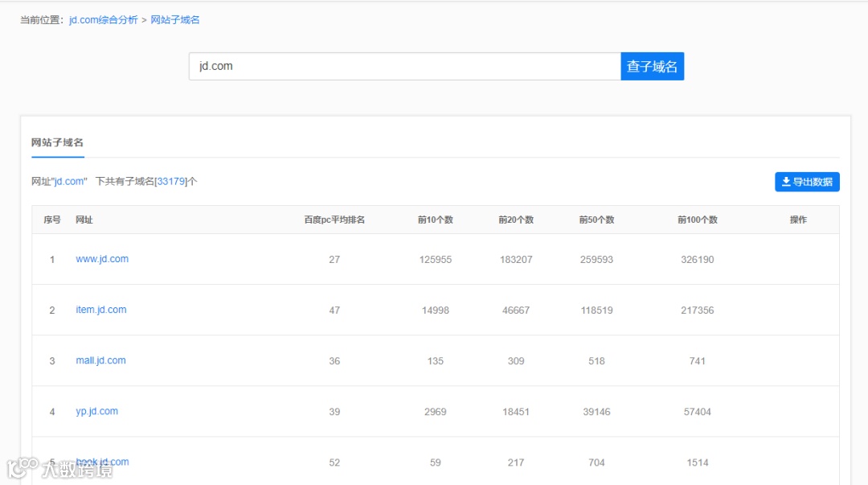
Task: Select value 704 in the fifth row
Action: point(596,462)
